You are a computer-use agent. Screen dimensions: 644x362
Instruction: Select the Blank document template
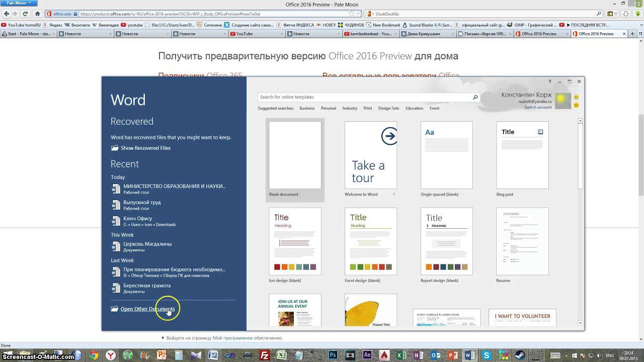coord(295,160)
